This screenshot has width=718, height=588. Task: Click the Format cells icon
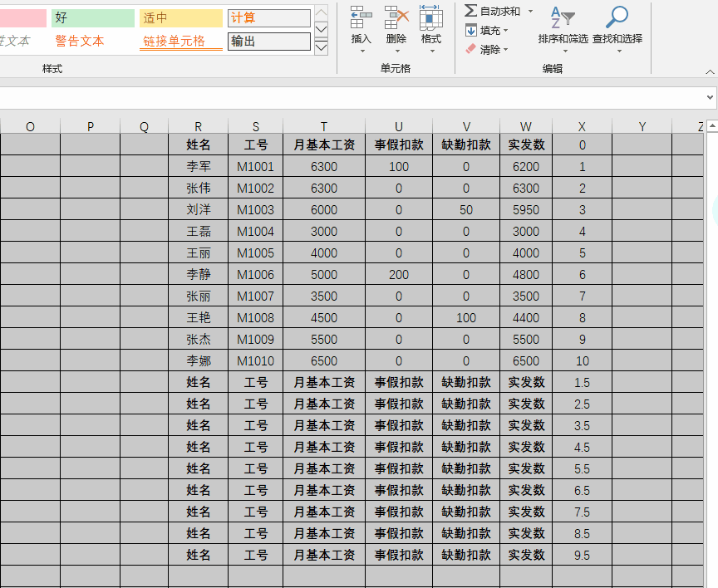431,17
